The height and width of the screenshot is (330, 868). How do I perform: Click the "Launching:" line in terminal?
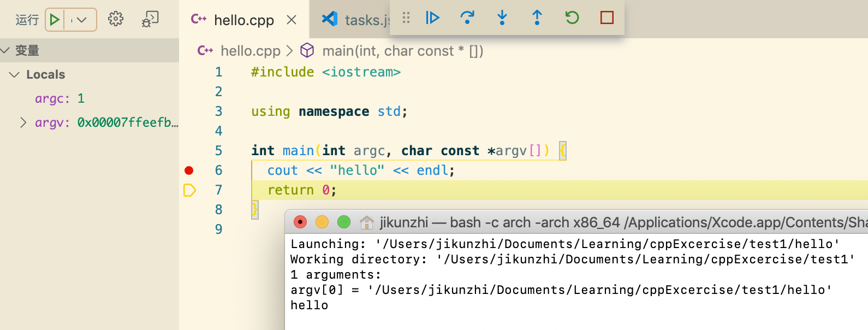pos(565,244)
